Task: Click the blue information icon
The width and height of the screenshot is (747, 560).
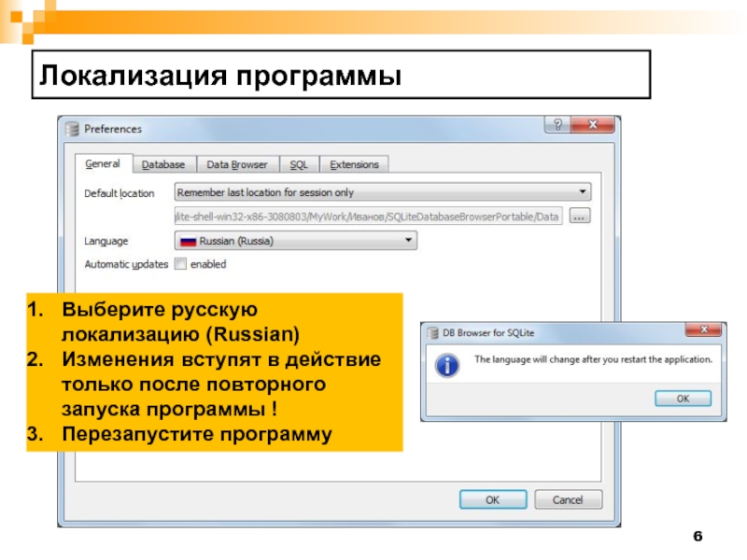Action: [x=447, y=366]
